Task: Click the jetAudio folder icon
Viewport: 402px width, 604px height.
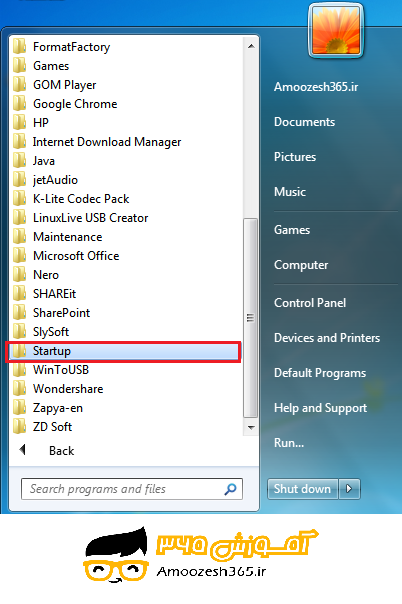Action: point(19,179)
